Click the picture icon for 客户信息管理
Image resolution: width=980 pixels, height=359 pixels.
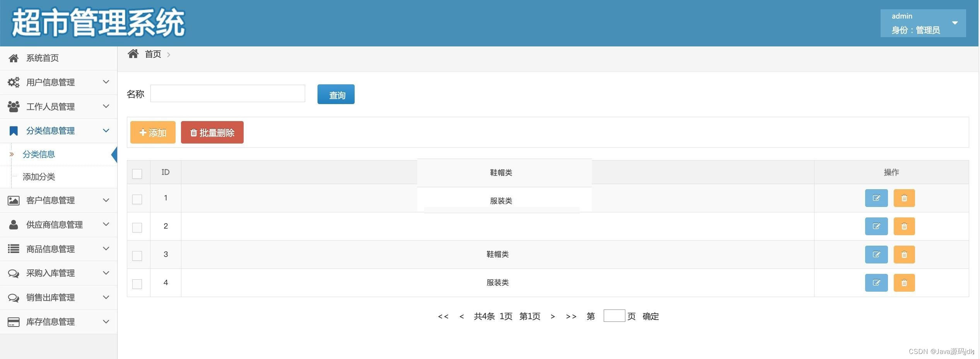[x=14, y=200]
